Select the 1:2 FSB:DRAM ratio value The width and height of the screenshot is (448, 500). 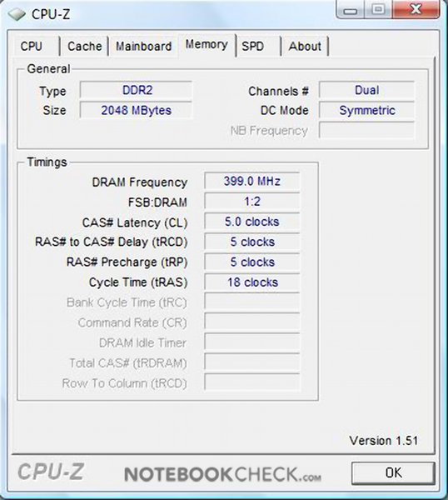pyautogui.click(x=252, y=202)
